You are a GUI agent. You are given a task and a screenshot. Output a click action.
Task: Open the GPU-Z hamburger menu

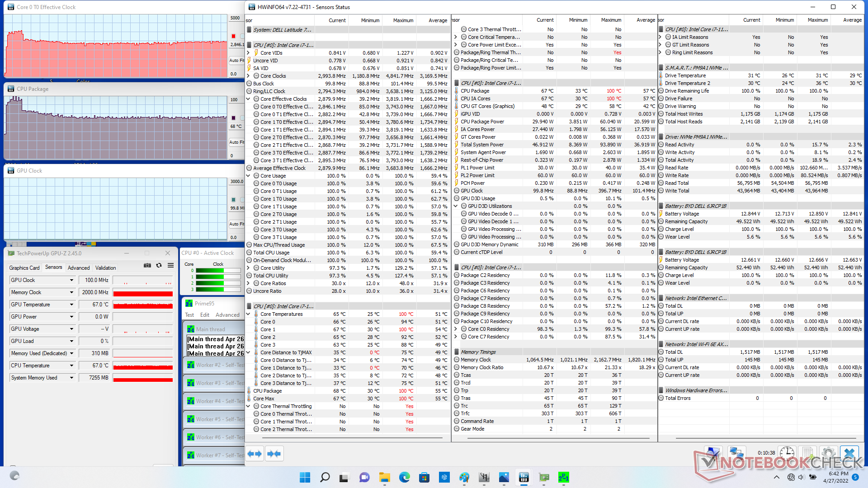coord(170,266)
